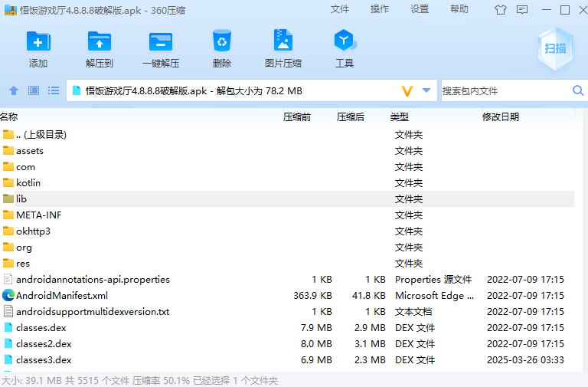Click the Add (添加) toolbar icon
This screenshot has width=588, height=387.
(38, 41)
